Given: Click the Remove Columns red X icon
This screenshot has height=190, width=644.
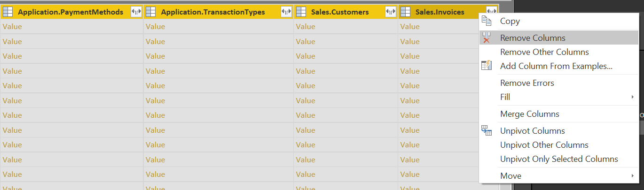Looking at the screenshot, I should click(487, 38).
